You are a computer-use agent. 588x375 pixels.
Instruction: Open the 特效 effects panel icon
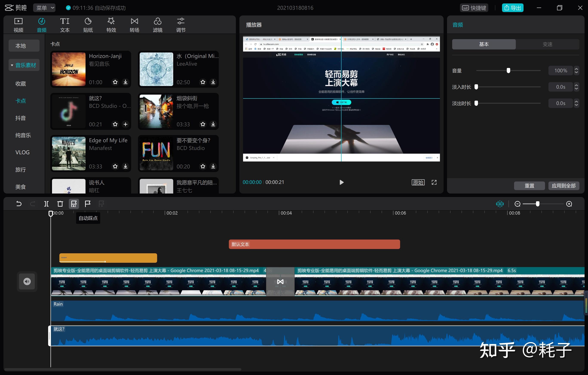111,25
